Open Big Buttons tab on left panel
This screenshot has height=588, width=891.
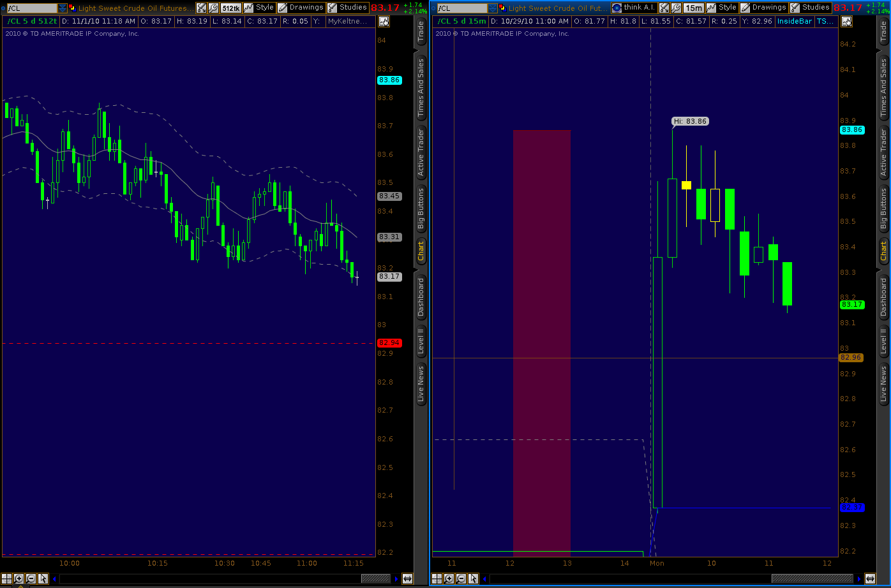coord(421,209)
